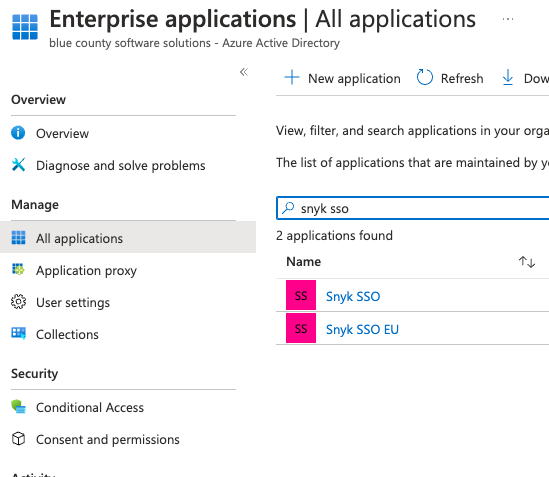549x477 pixels.
Task: Click the plus icon for New application
Action: tap(292, 77)
